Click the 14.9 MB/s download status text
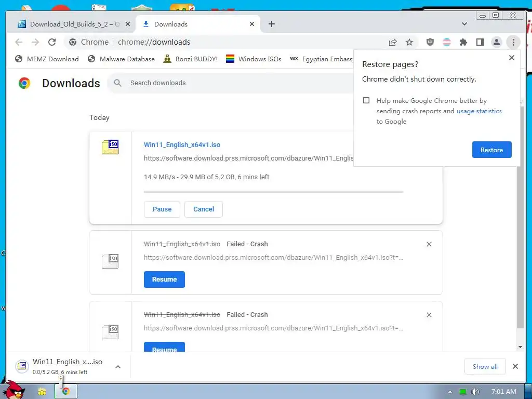This screenshot has width=532, height=399. [206, 177]
